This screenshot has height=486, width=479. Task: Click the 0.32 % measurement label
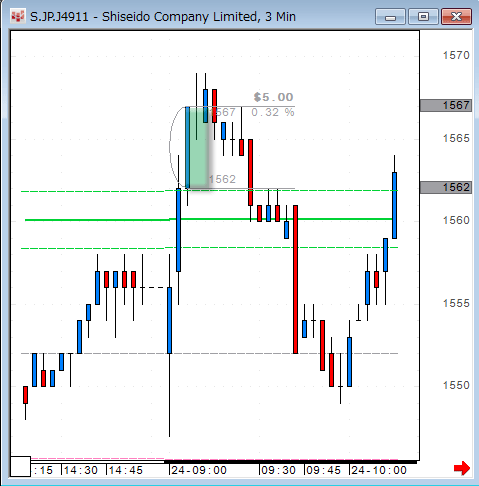click(273, 112)
